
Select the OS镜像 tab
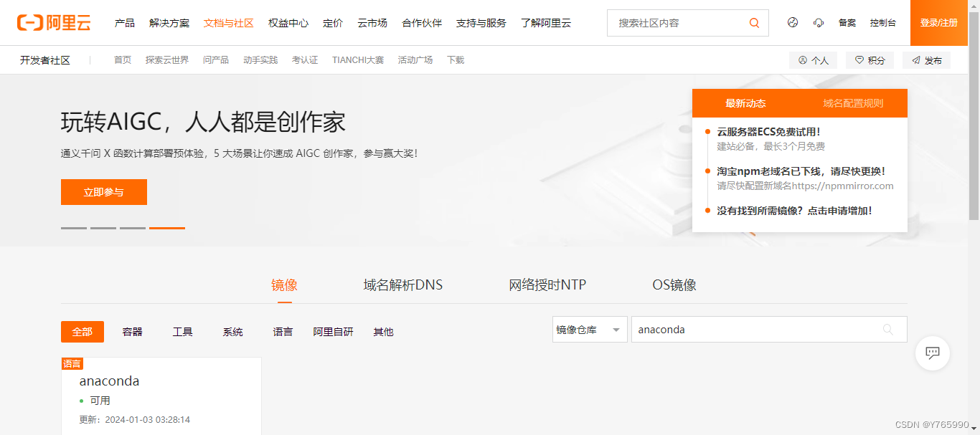(674, 285)
